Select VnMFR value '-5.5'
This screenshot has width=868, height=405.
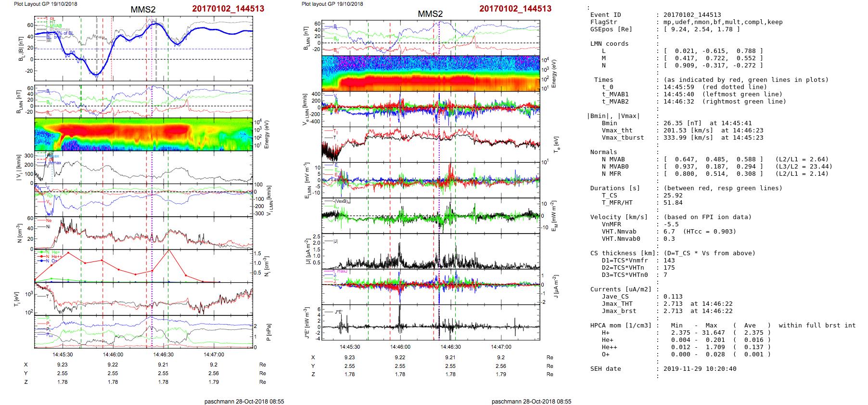tap(671, 224)
